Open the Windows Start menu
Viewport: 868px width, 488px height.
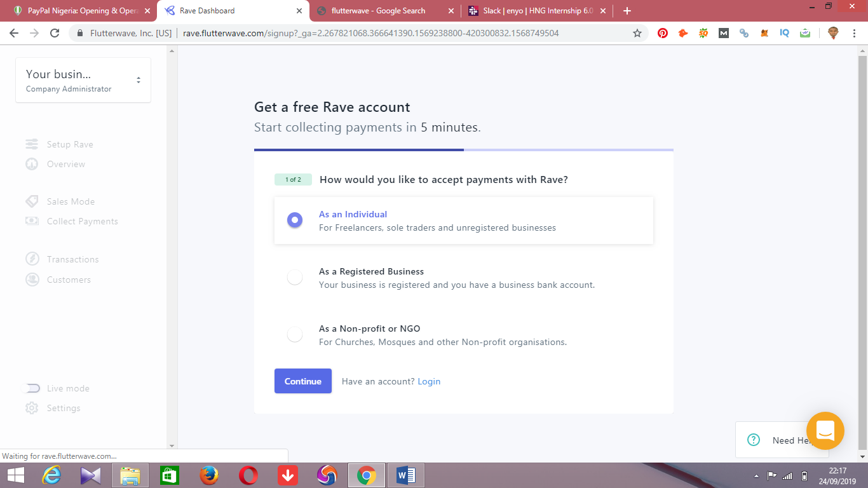coord(15,475)
